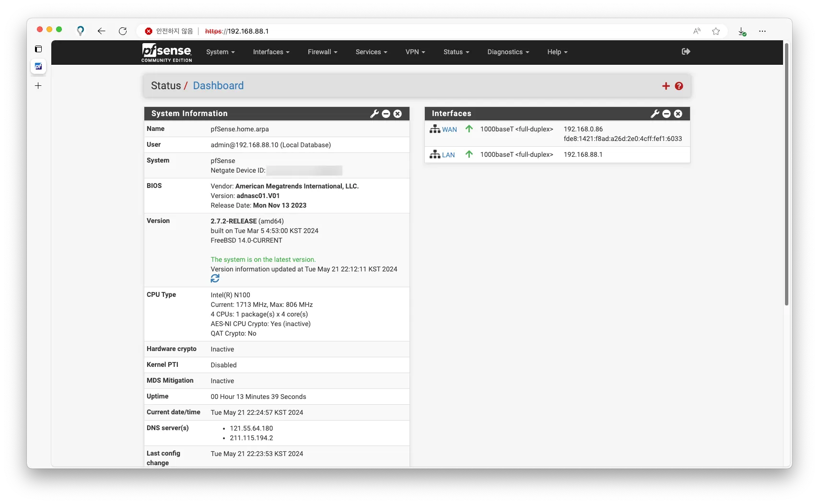Click the page vertical scrollbar

pos(786,174)
